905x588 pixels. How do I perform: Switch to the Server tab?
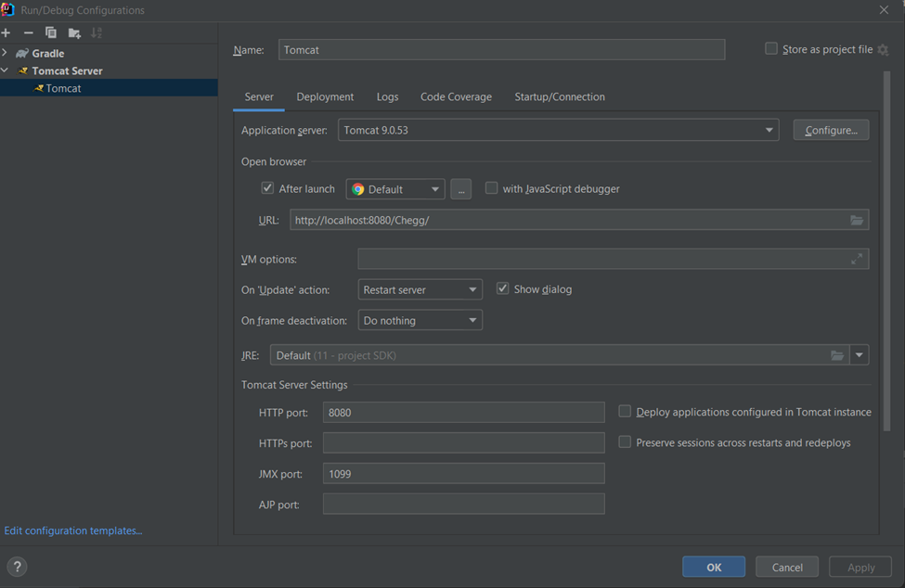[259, 96]
